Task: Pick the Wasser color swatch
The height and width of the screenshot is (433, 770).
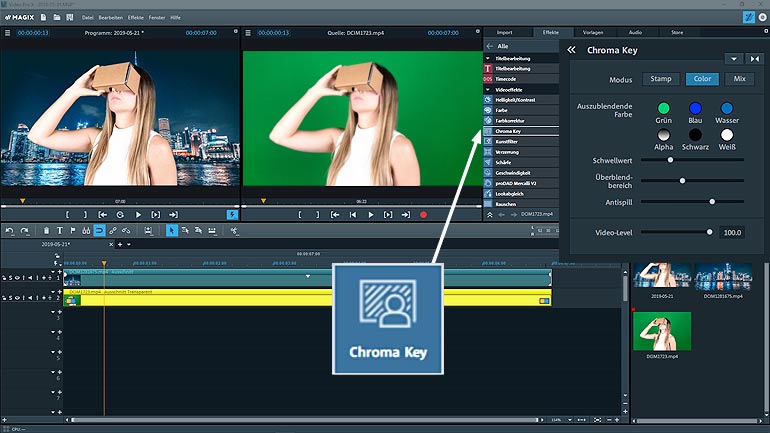Action: click(x=727, y=108)
